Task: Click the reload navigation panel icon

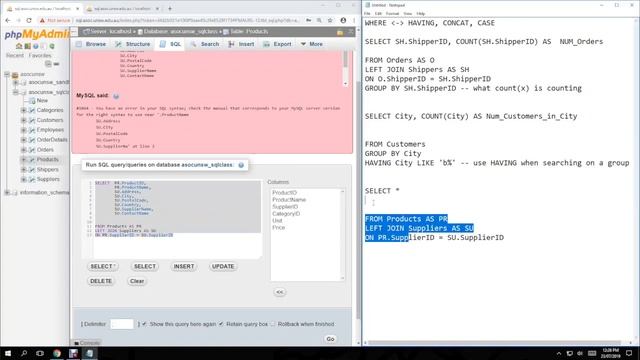Action: tap(52, 46)
